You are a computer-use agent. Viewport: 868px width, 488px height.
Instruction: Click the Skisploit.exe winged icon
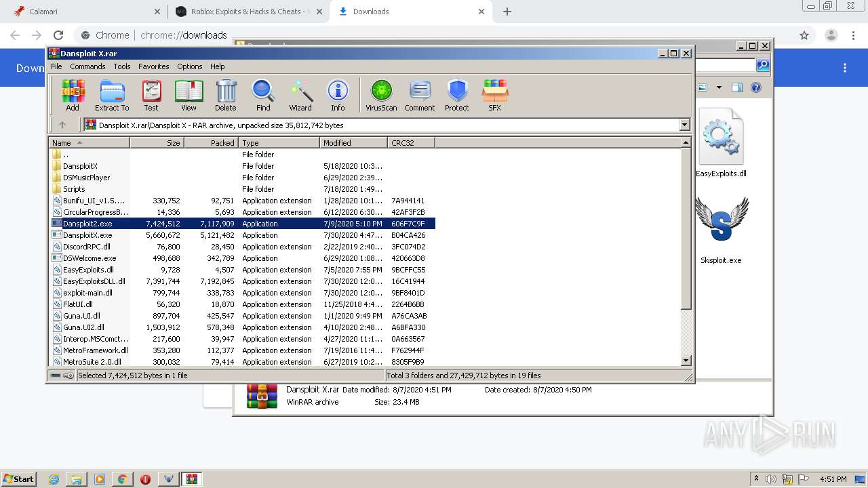pos(722,220)
